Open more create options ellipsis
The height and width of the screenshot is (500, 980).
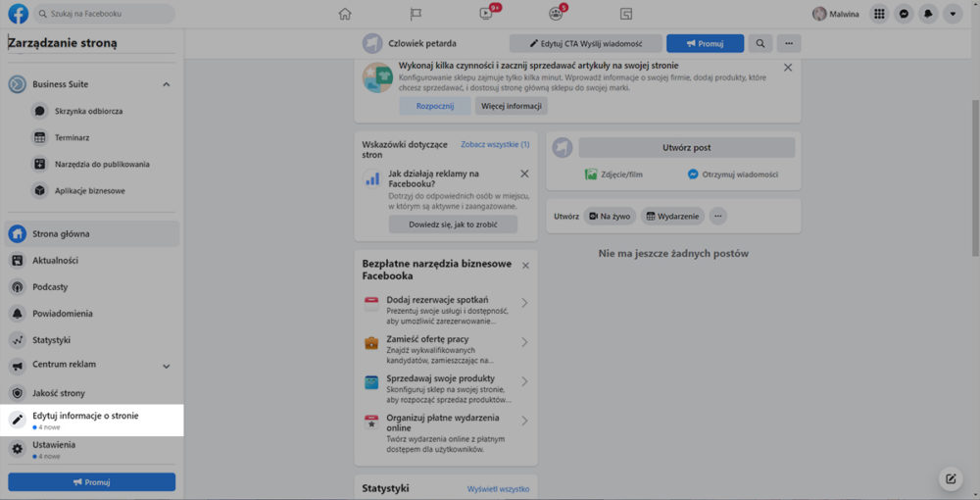click(x=718, y=217)
